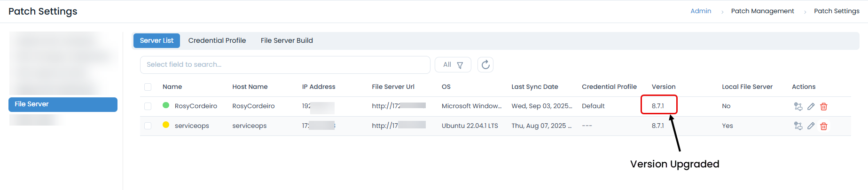
Task: Select File Server in the sidebar
Action: pos(63,104)
